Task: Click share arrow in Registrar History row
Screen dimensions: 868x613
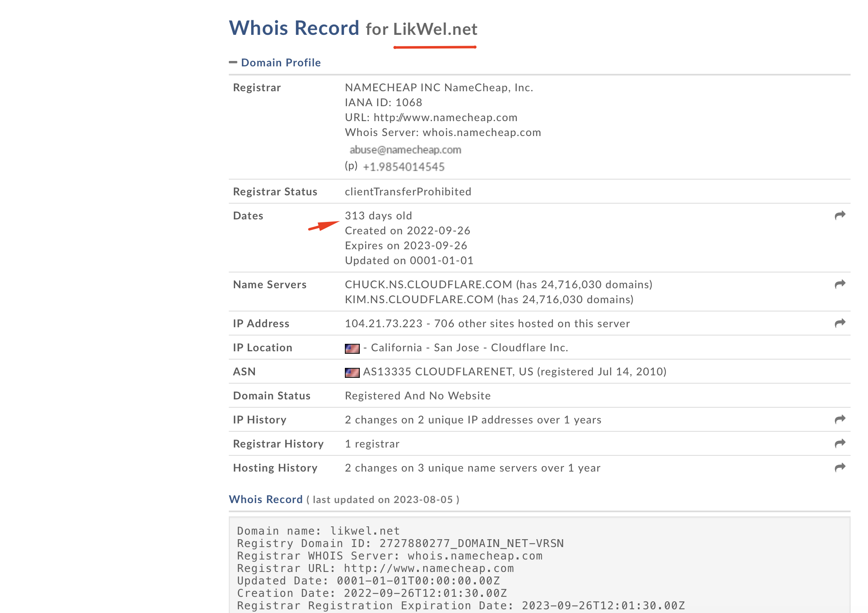Action: pos(840,443)
